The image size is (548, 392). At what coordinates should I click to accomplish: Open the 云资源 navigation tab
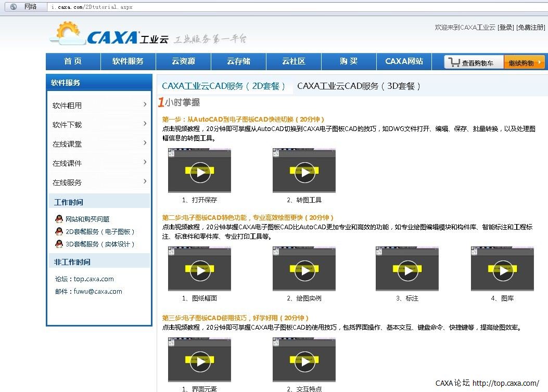[x=183, y=61]
